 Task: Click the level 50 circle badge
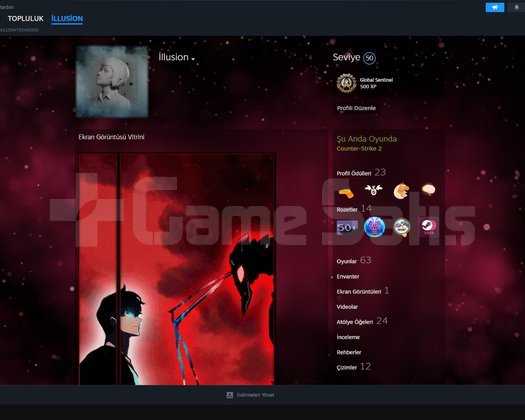[x=369, y=58]
